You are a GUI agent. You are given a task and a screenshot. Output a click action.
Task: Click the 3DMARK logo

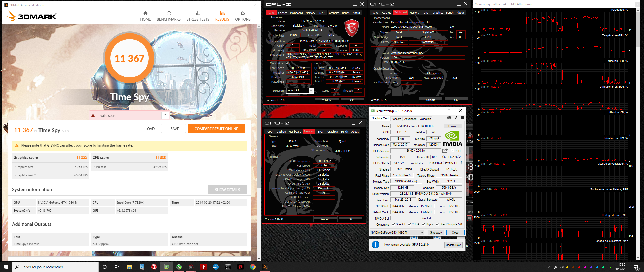pyautogui.click(x=31, y=16)
